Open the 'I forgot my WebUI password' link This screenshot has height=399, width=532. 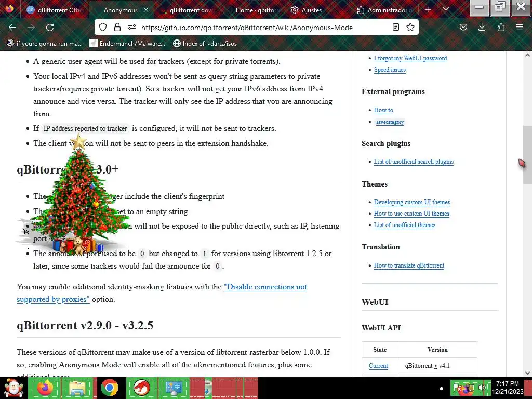coord(410,58)
